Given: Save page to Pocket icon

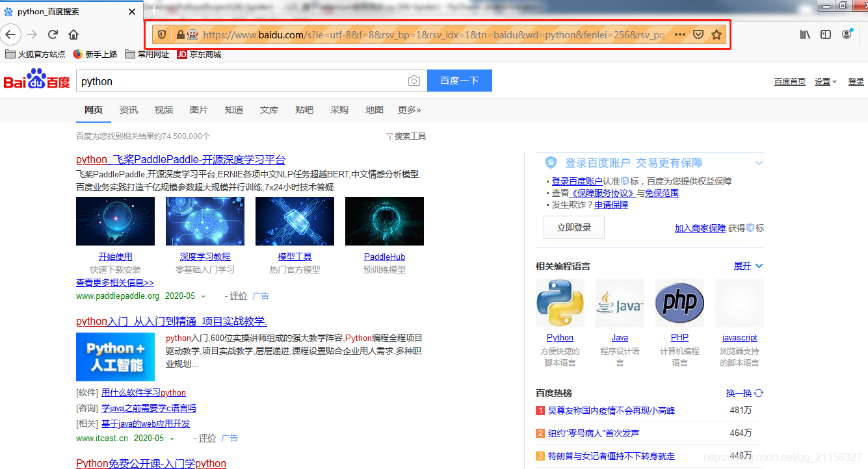Looking at the screenshot, I should point(698,34).
